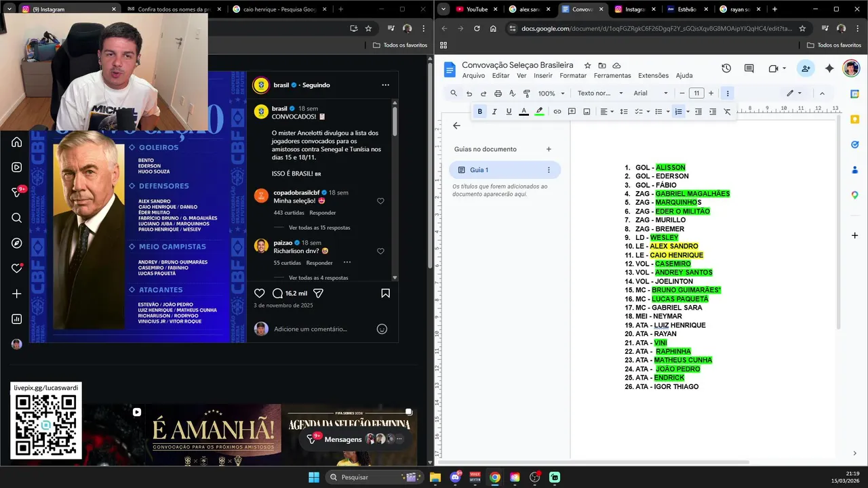The image size is (868, 488).
Task: Open the Arquivo menu
Action: (x=473, y=75)
